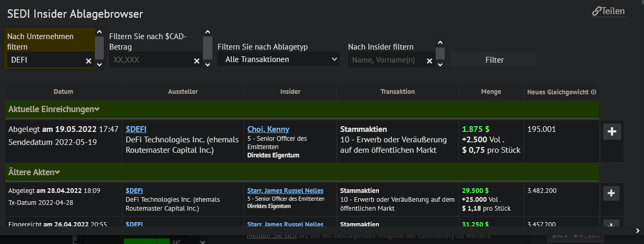Open the $DEFI issuer link for Choi filing
The image size is (644, 244).
[x=136, y=129]
